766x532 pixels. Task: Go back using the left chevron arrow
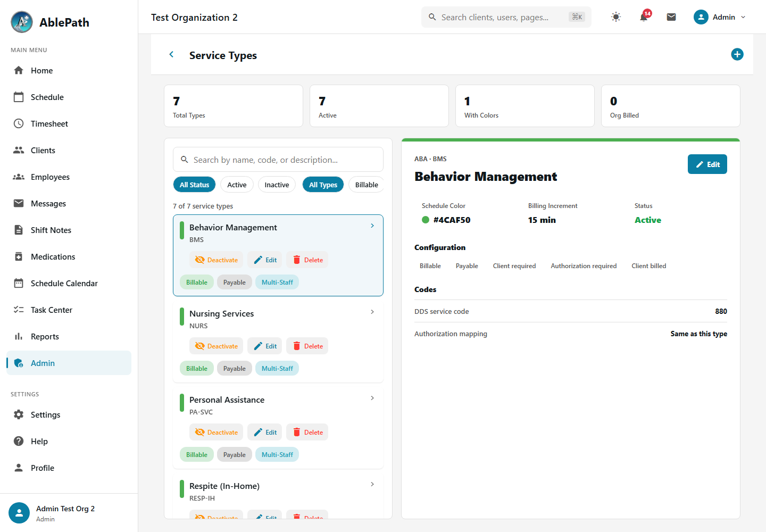tap(171, 54)
